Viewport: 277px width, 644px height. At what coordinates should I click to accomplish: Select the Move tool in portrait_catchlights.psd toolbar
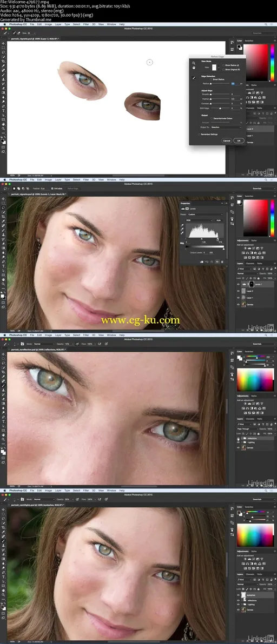click(3, 509)
